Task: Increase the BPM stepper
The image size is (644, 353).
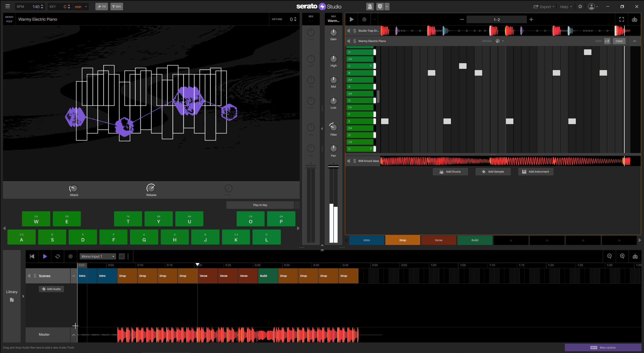Action: [42, 5]
